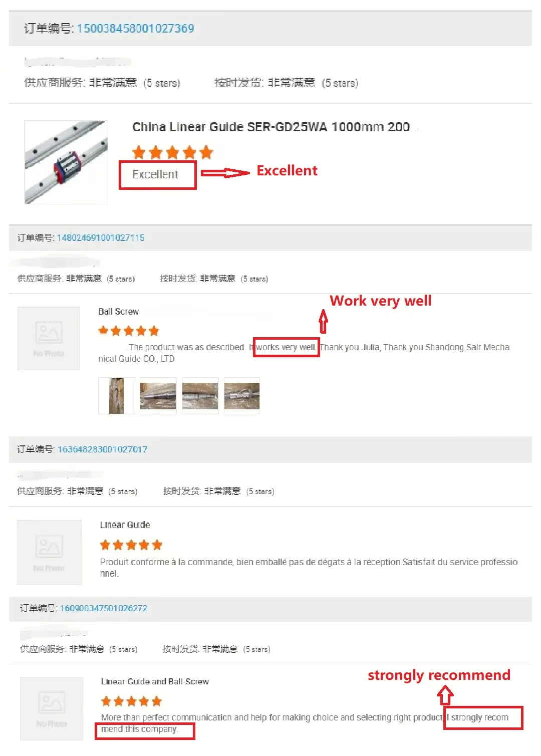Click China Linear Guide SER-GD25WA product title
This screenshot has height=756, width=541.
(275, 127)
